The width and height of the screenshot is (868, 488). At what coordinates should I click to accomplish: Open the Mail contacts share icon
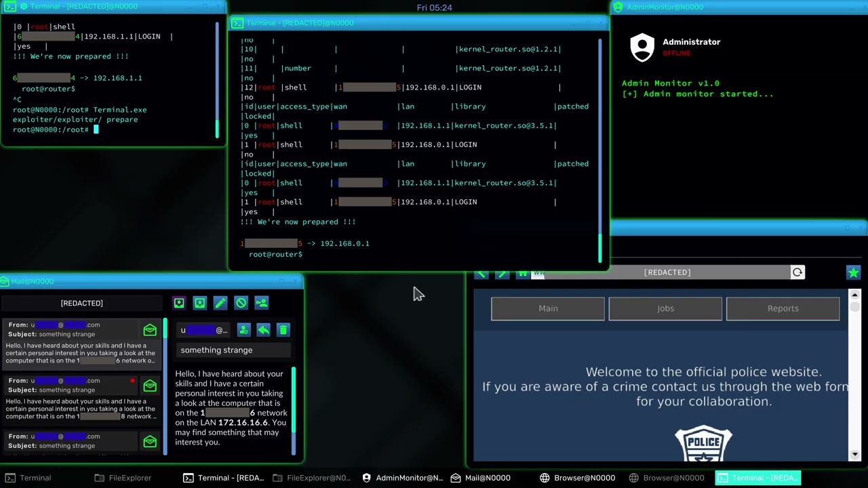pyautogui.click(x=262, y=303)
